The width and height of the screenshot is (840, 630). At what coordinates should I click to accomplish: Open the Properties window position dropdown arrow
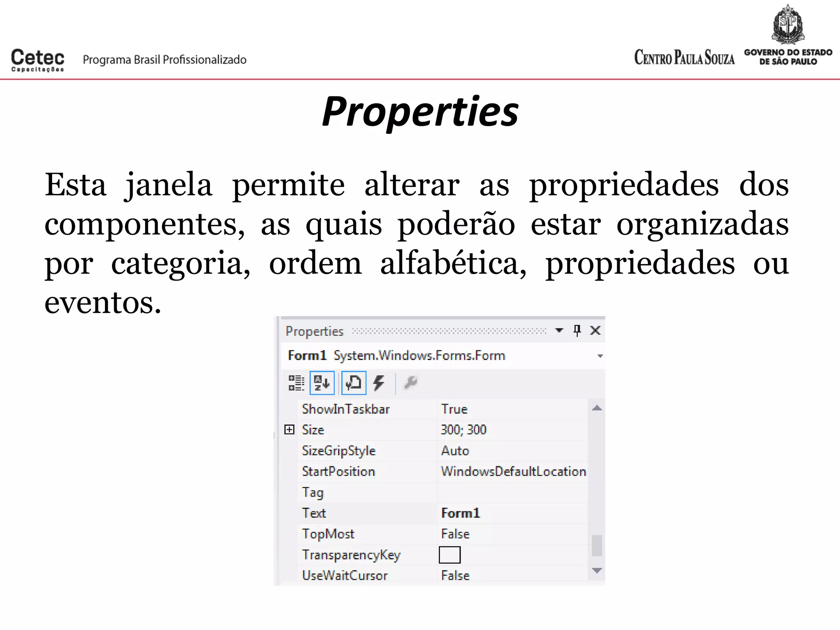point(559,331)
